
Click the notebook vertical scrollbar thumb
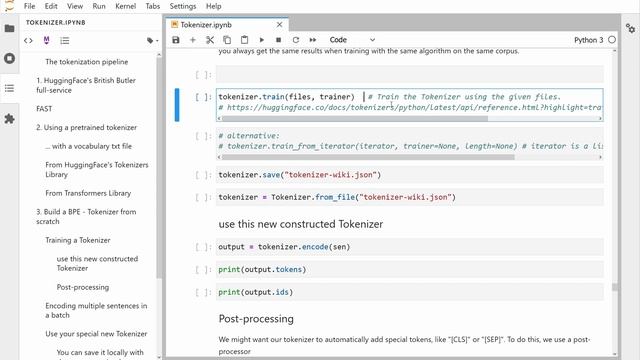pyautogui.click(x=615, y=287)
